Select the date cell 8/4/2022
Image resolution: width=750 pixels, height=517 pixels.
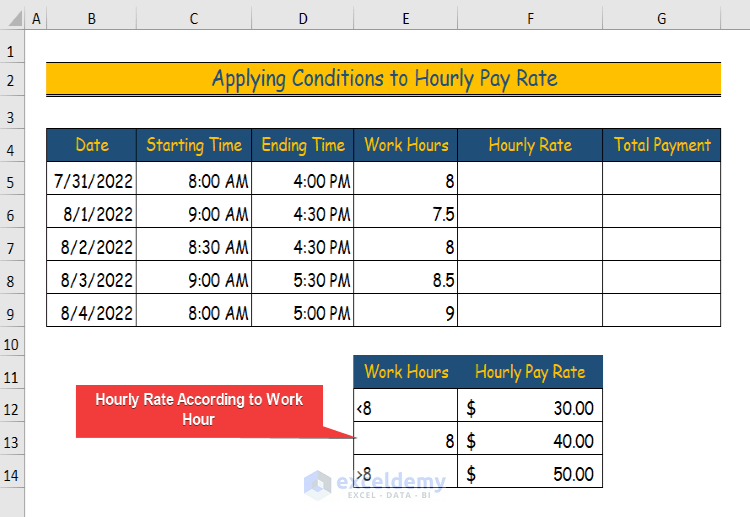click(91, 310)
